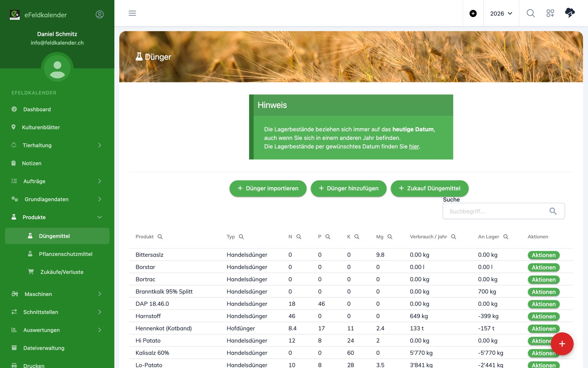Open Aktionen for the Harnstoff row

[544, 316]
